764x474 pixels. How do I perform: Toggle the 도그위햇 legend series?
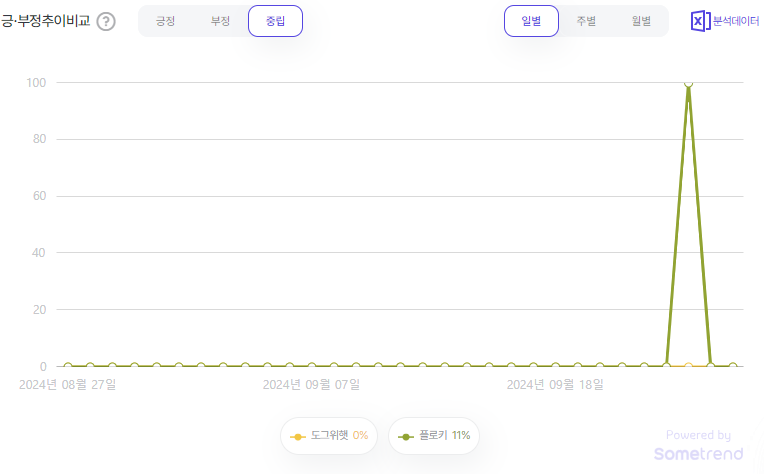[x=329, y=436]
